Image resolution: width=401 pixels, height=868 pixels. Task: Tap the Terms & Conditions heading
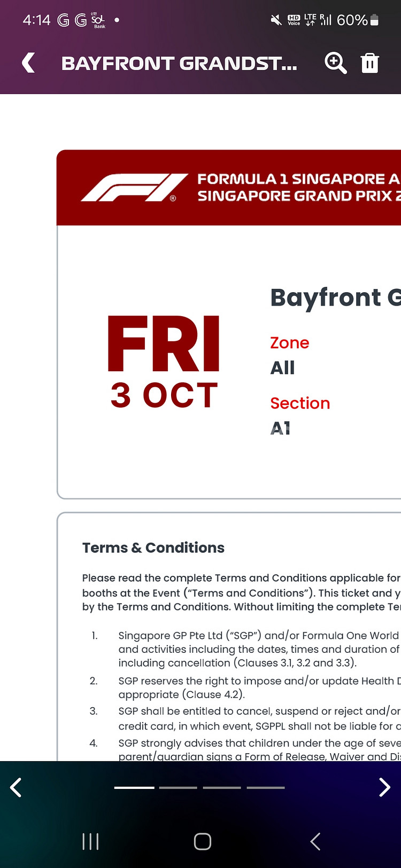pos(153,548)
